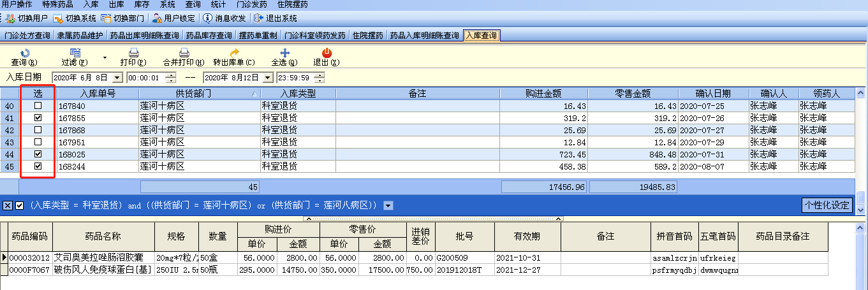Tick checkbox for order 167868
This screenshot has height=290, width=868.
38,130
